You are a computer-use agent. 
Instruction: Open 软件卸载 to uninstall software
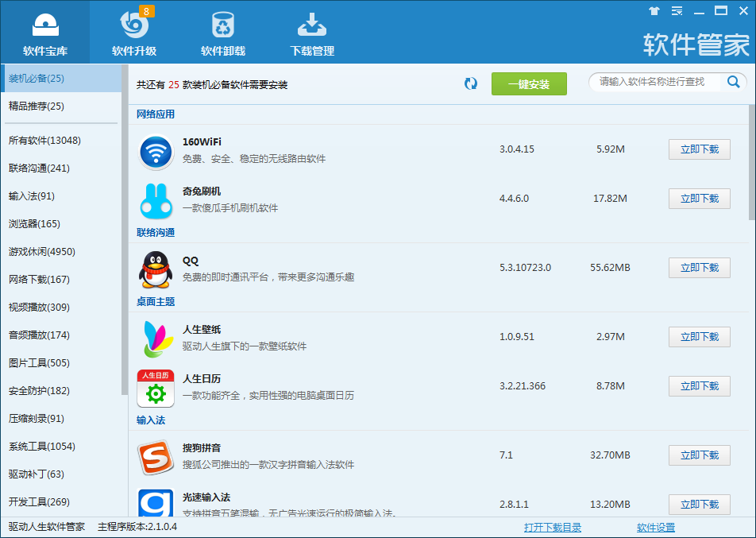(x=222, y=25)
